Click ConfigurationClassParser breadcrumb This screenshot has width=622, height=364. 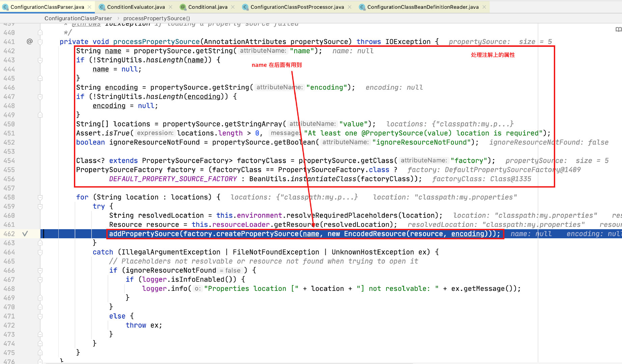(x=78, y=18)
